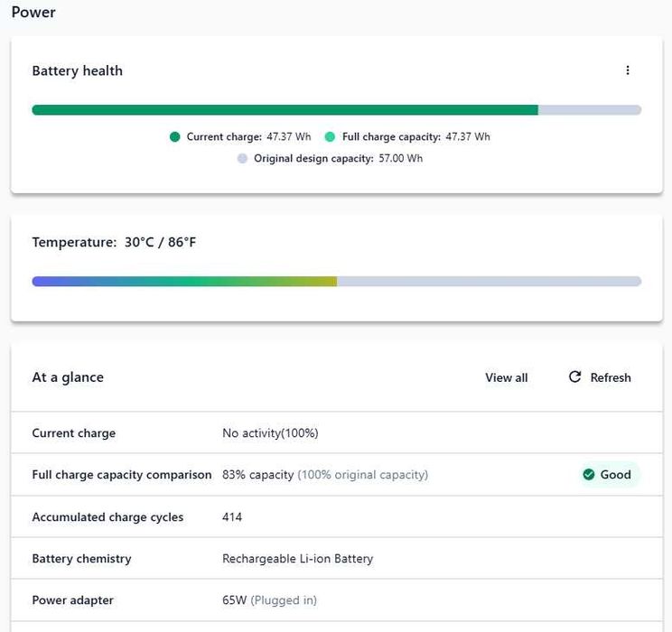672x632 pixels.
Task: Click the Battery health green progress bar
Action: [x=285, y=110]
